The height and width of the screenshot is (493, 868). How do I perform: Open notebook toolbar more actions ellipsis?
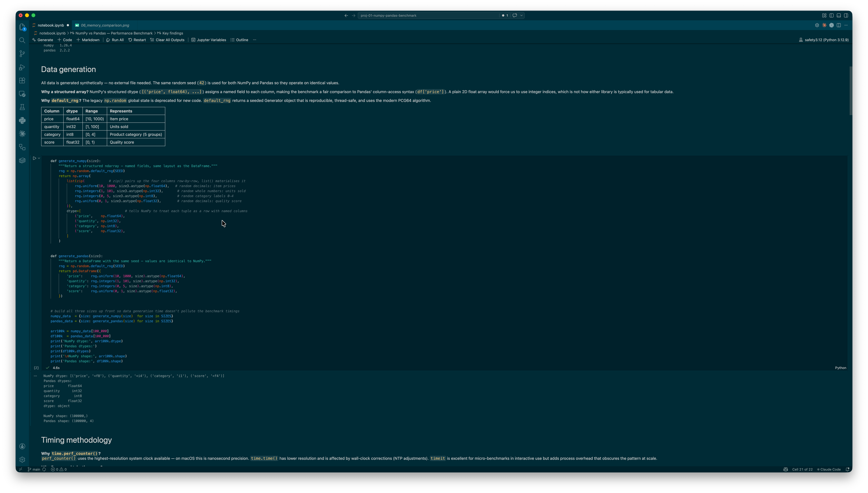[255, 40]
